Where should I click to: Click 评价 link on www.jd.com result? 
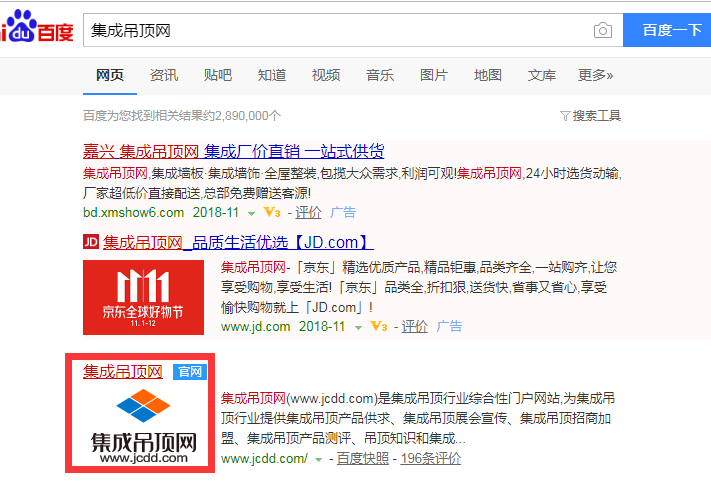click(414, 326)
